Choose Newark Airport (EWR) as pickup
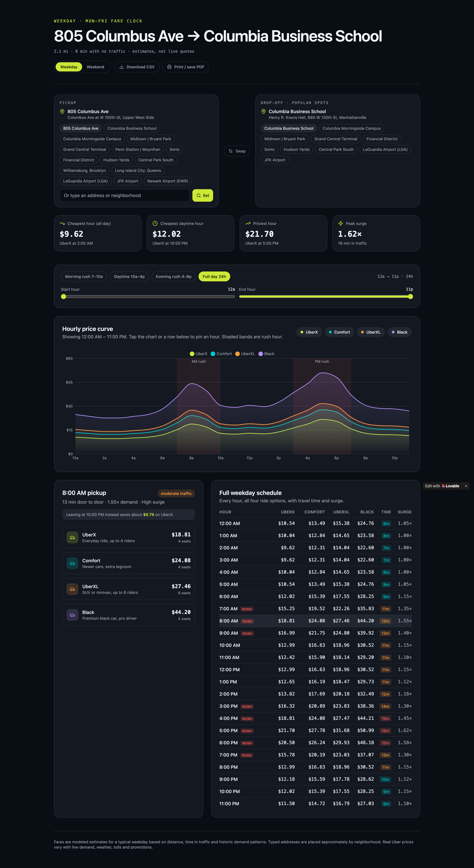This screenshot has height=868, width=474. [168, 181]
